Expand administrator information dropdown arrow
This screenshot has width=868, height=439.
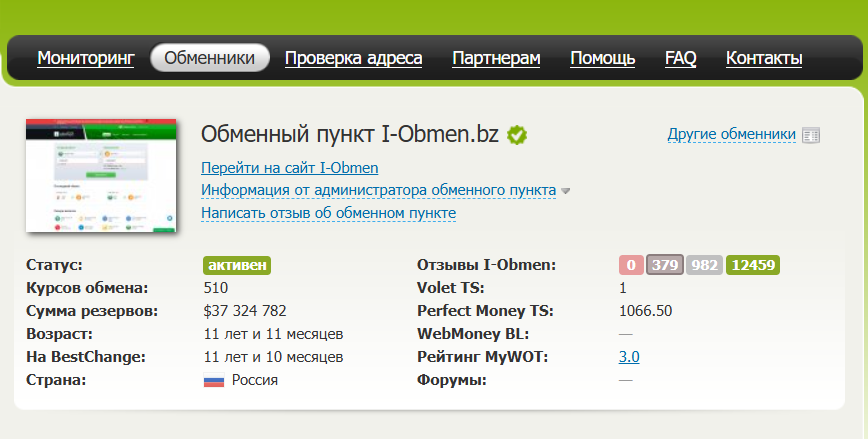[565, 191]
